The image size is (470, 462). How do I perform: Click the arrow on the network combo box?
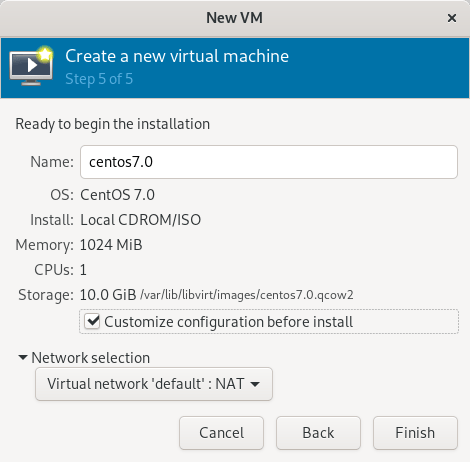255,384
